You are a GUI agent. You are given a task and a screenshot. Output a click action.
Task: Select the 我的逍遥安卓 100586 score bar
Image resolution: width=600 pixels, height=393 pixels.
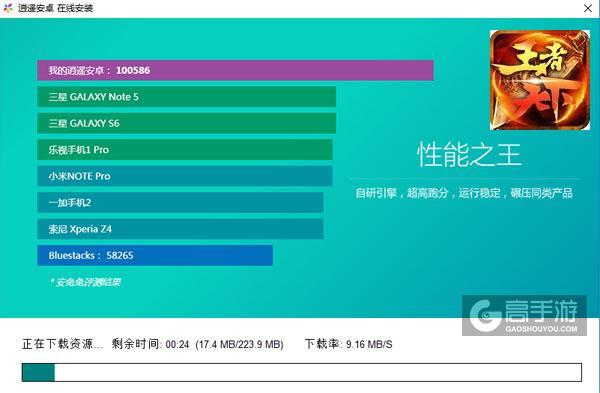tap(235, 70)
